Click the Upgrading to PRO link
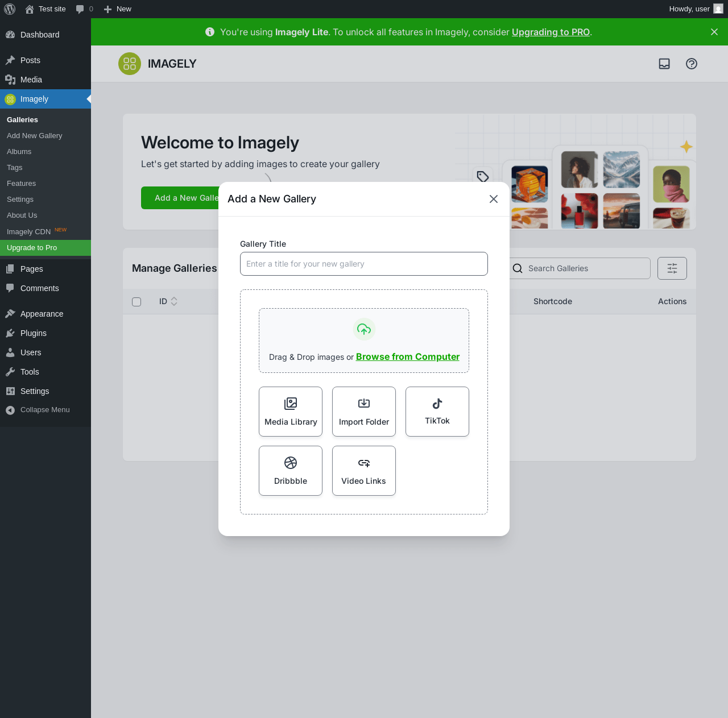 pos(551,32)
